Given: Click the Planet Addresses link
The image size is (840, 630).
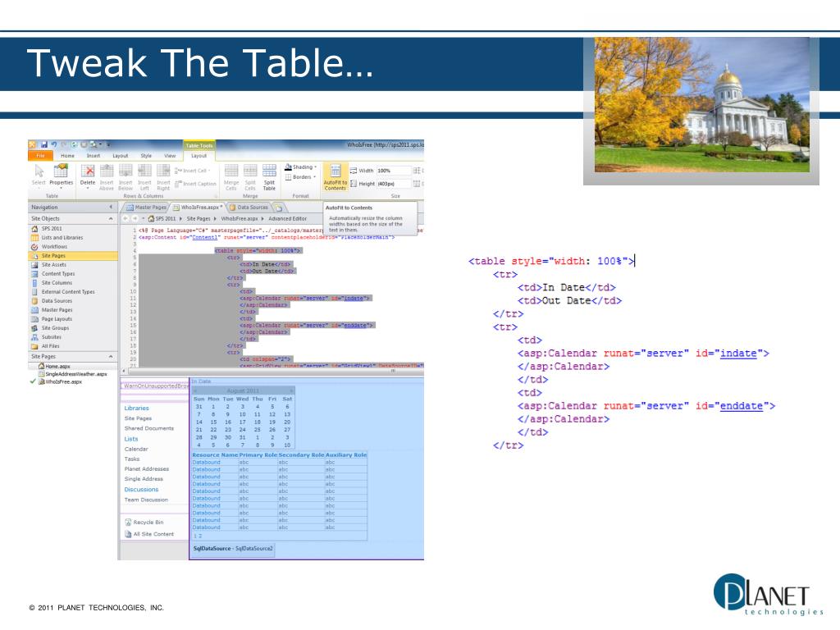Looking at the screenshot, I should [x=146, y=468].
